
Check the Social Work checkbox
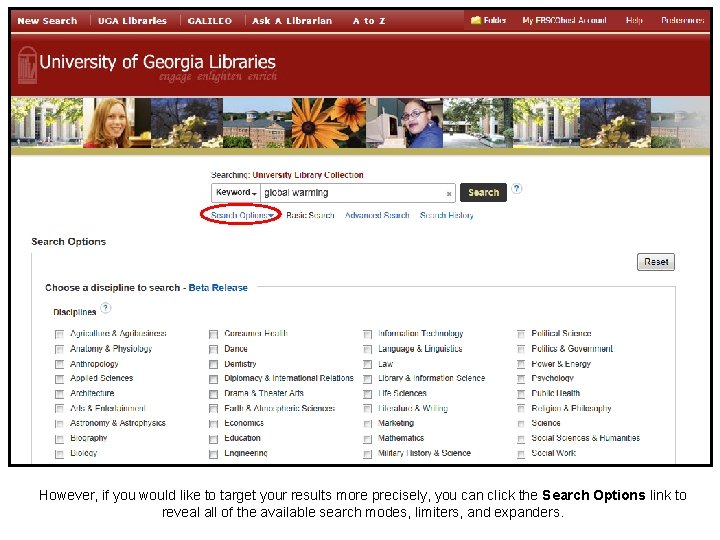click(x=521, y=454)
